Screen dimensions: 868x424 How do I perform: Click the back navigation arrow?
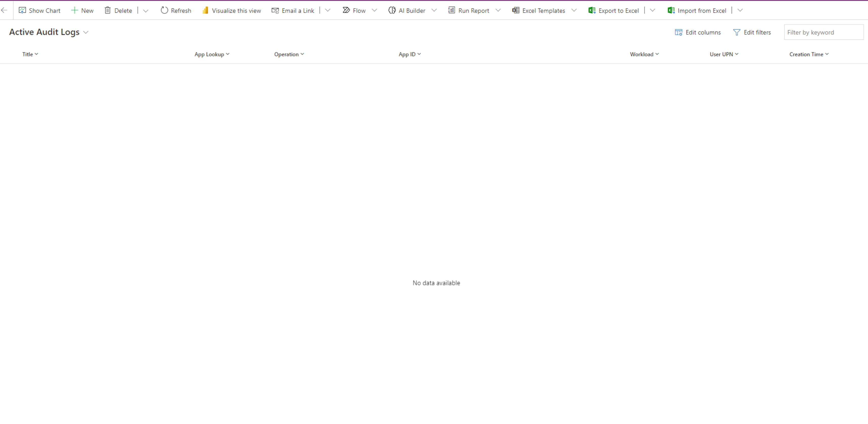pyautogui.click(x=4, y=10)
